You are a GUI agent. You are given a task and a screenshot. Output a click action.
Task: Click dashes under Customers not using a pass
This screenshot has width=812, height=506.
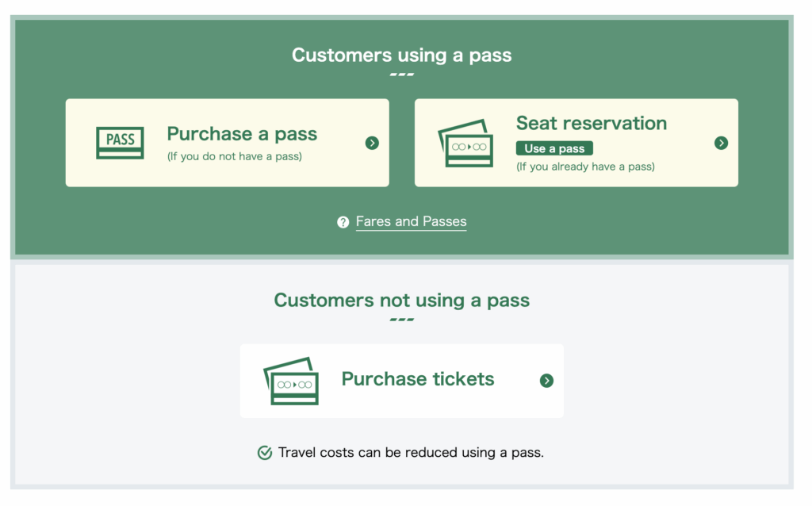tap(401, 320)
